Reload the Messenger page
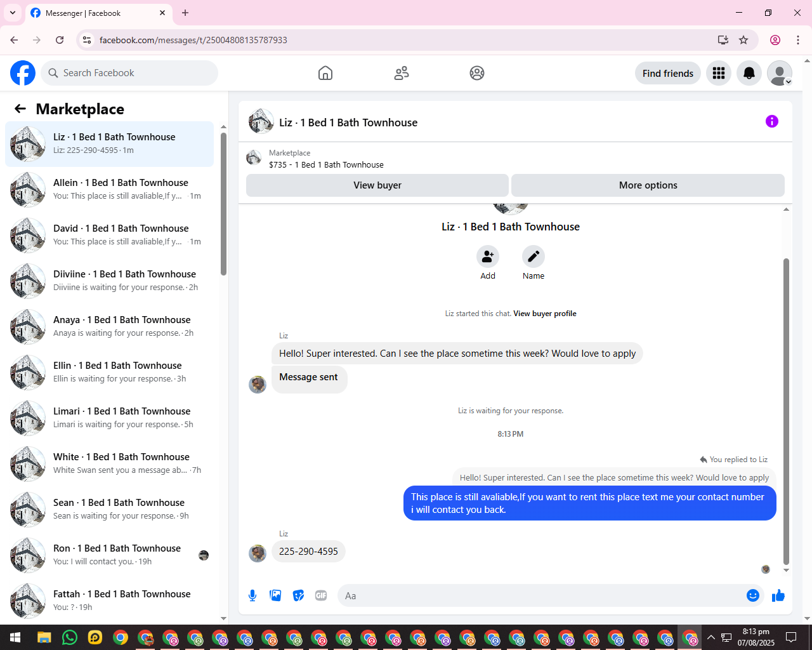The image size is (812, 650). tap(60, 40)
